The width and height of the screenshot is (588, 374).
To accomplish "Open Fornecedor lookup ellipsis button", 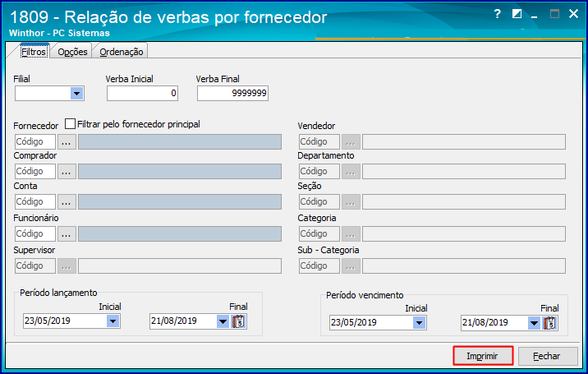I will click(67, 142).
